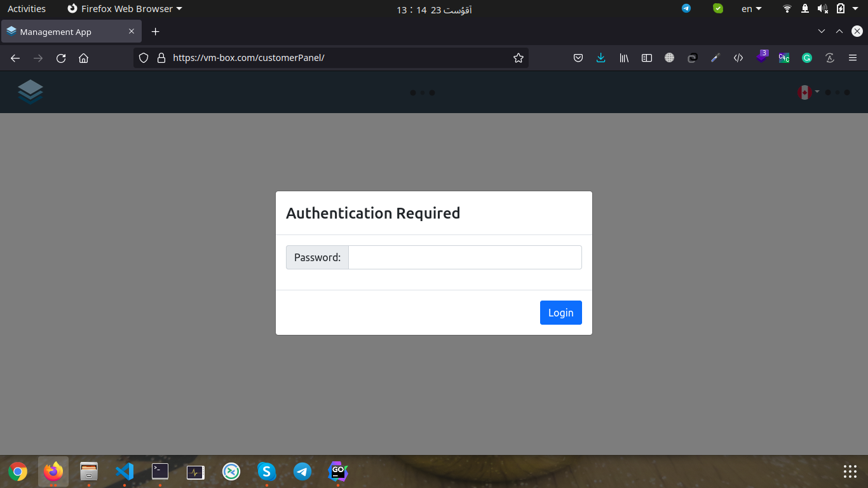Launch Visual Studio Code from the dock
The image size is (868, 488).
coord(125,471)
